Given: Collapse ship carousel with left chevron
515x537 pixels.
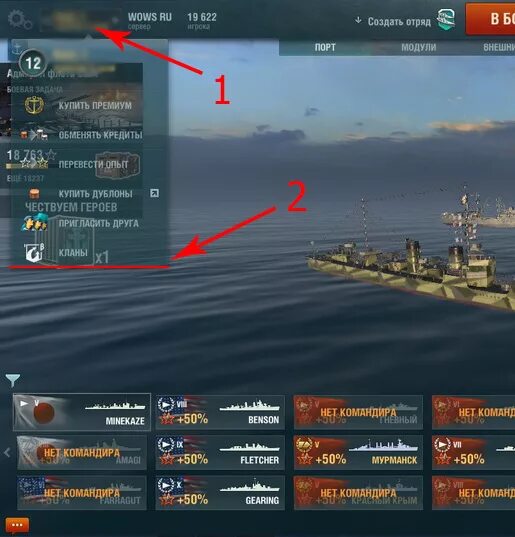Looking at the screenshot, I should click(7, 452).
